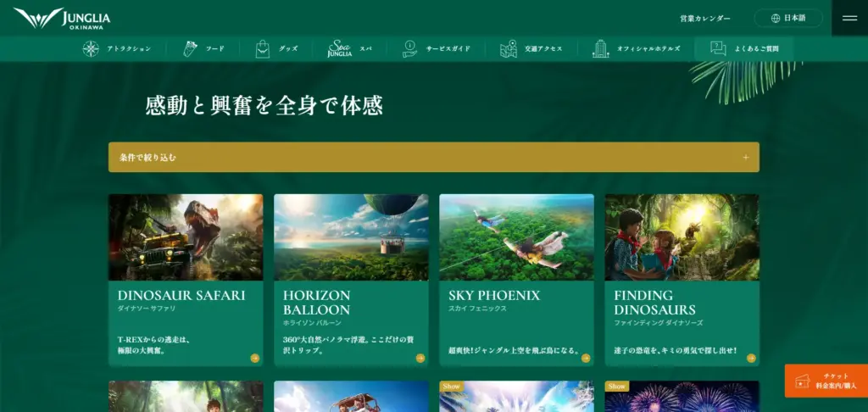This screenshot has height=412, width=868.
Task: Click the map icon for 交通アクセス
Action: point(509,48)
